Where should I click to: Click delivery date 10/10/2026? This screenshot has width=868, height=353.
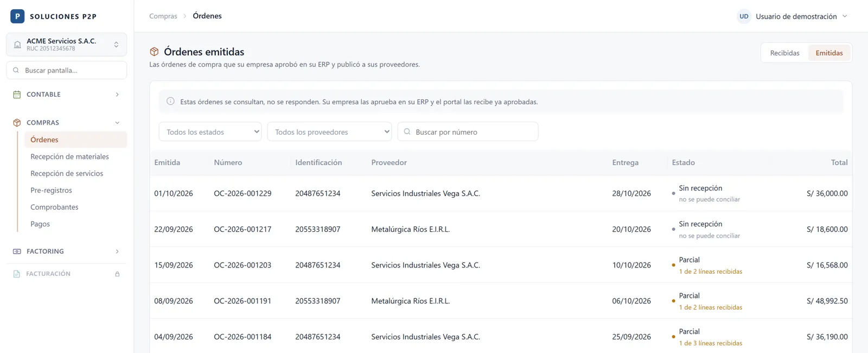(631, 265)
